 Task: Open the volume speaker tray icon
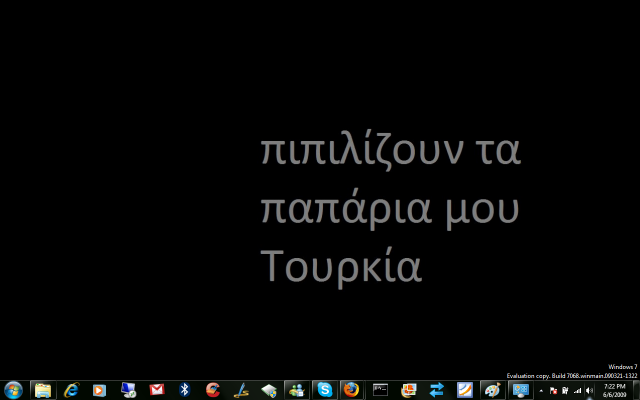589,391
